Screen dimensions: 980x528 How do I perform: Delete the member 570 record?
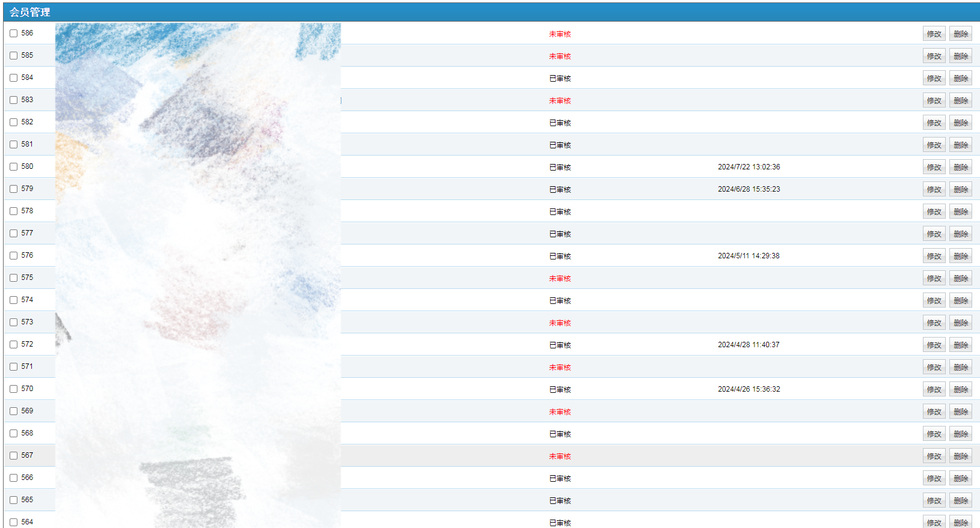pyautogui.click(x=961, y=390)
